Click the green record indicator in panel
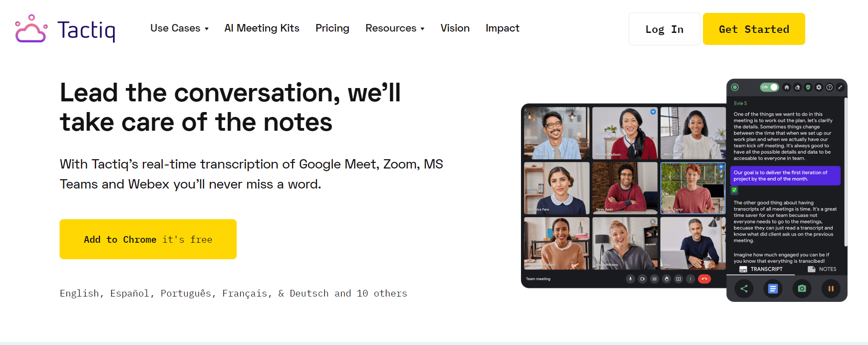This screenshot has height=345, width=868. (x=735, y=87)
